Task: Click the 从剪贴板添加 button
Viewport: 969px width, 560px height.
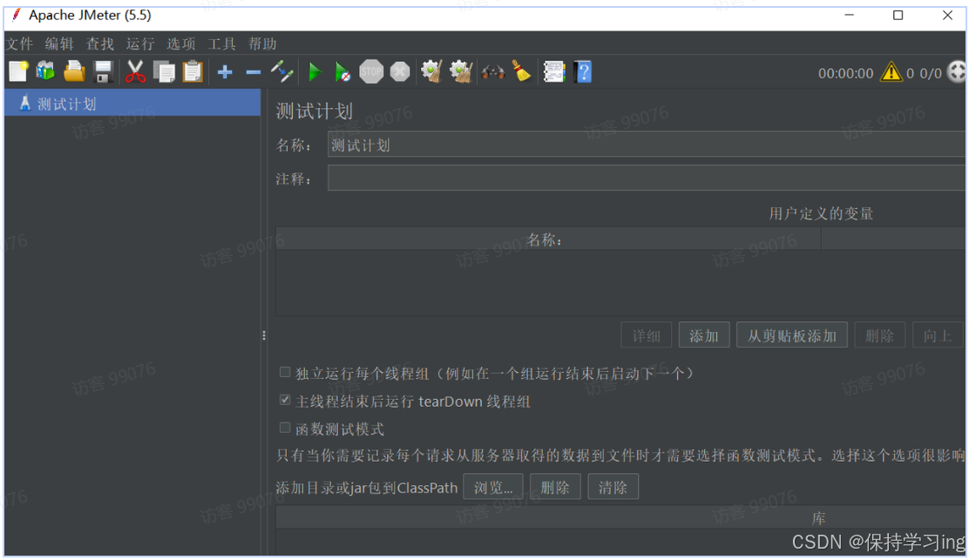Action: 791,334
